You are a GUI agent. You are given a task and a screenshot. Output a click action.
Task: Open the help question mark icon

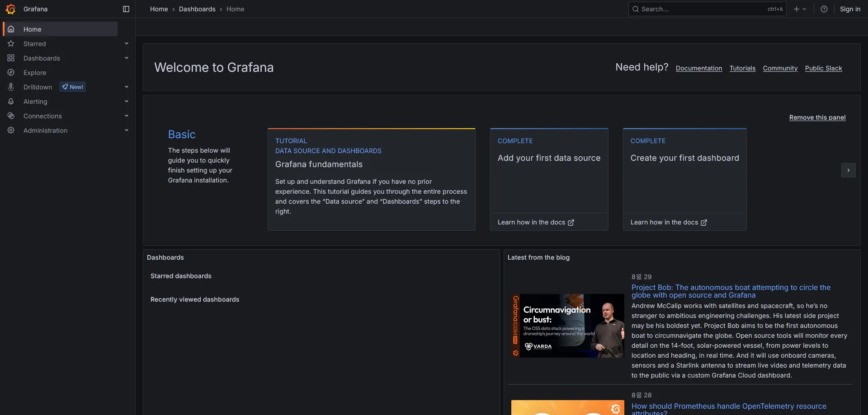(824, 9)
